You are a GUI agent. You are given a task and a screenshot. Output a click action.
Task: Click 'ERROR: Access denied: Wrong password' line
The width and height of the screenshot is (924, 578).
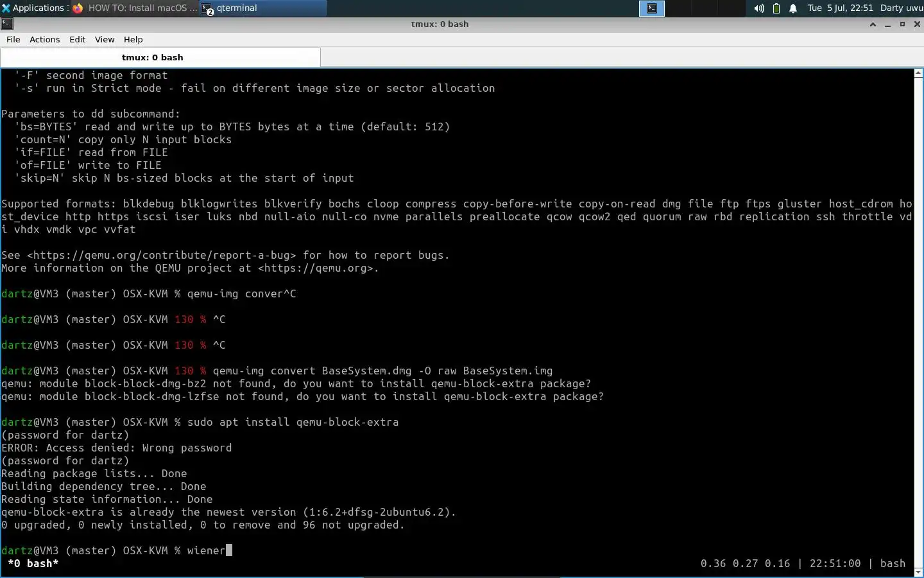coord(117,448)
